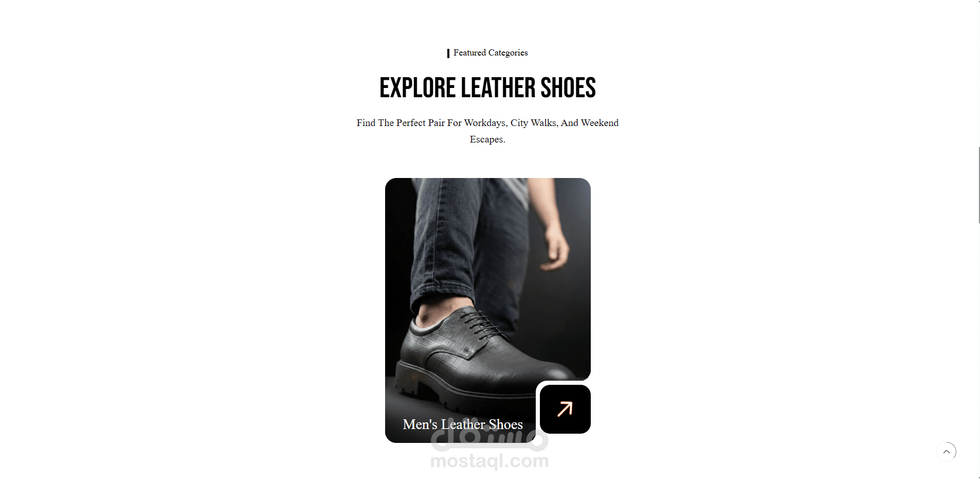Viewport: 980px width, 481px height.
Task: Click the scroll-to-top chevron circle button
Action: click(946, 452)
